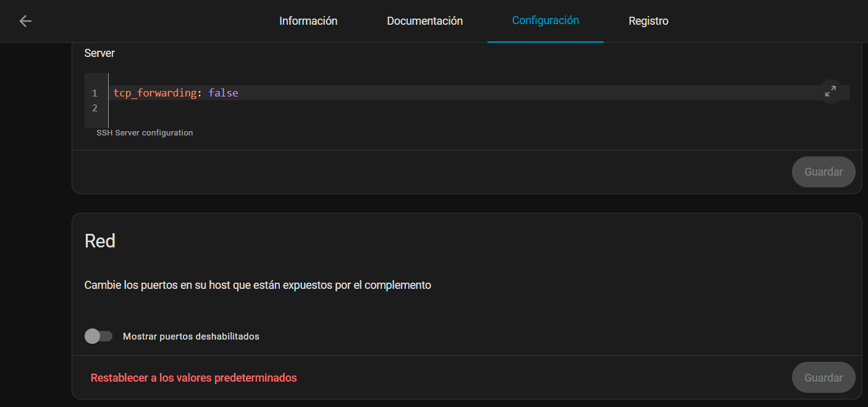Click Guardar in the Red section
Viewport: 868px width, 407px height.
point(824,377)
